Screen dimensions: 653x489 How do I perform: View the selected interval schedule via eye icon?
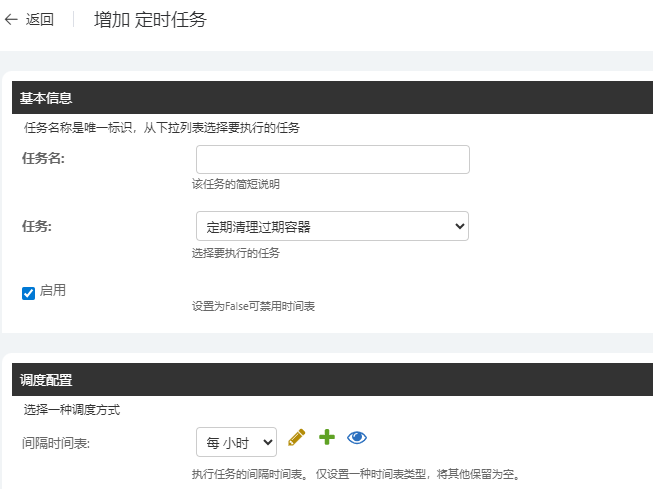[357, 438]
